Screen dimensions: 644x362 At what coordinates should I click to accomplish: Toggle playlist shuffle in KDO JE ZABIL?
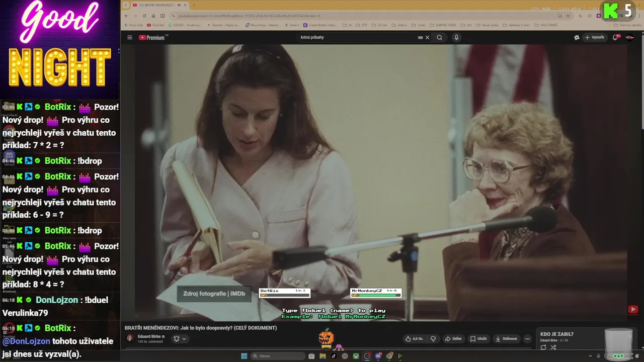pos(553,347)
